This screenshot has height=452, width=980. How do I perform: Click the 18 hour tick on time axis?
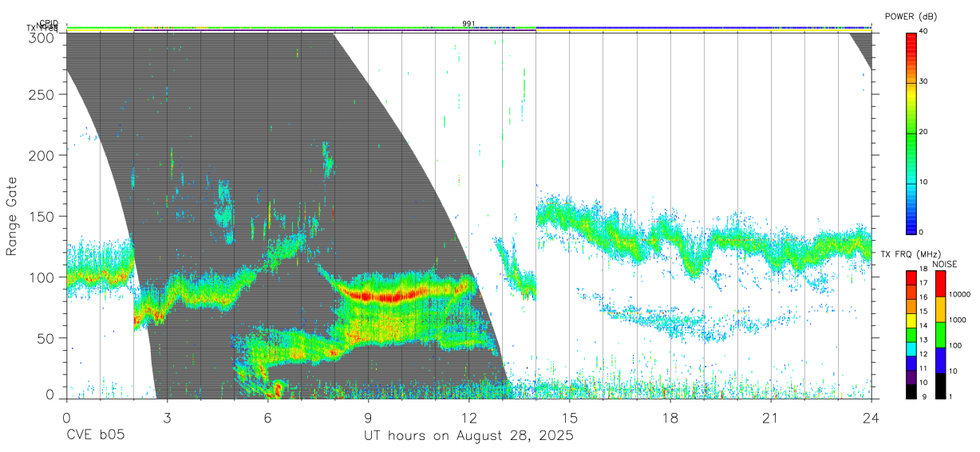(x=670, y=418)
